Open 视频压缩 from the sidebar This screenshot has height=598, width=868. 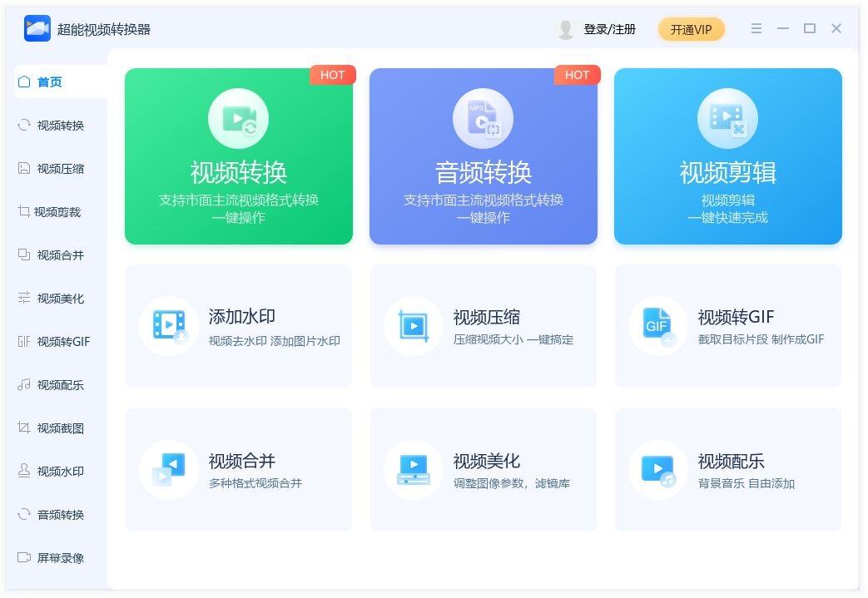60,169
